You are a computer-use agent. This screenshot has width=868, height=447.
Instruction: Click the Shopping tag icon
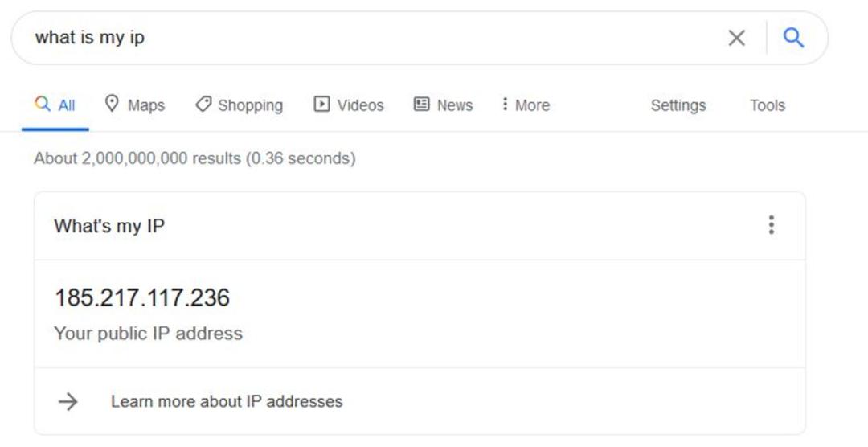(x=203, y=105)
